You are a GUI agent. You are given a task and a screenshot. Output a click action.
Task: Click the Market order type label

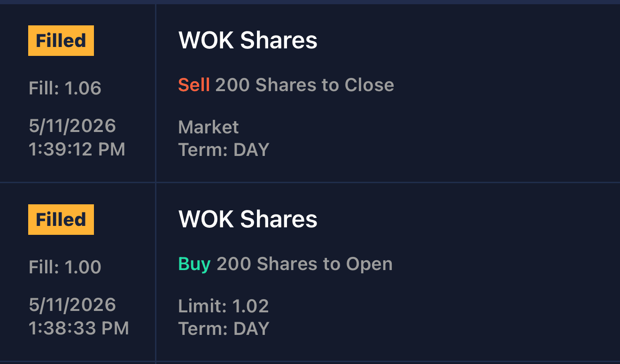pos(209,127)
